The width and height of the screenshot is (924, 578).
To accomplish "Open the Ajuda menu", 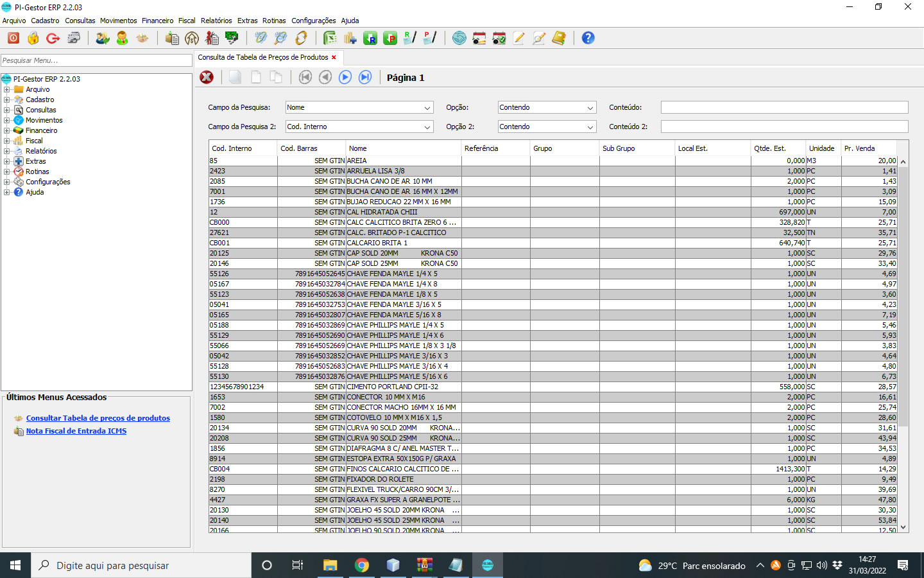I will (x=350, y=21).
